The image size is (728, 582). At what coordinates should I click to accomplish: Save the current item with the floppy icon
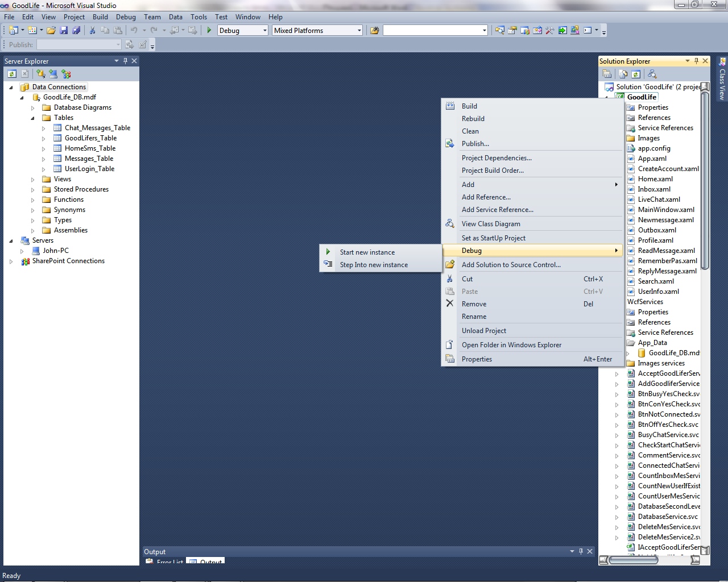tap(64, 30)
